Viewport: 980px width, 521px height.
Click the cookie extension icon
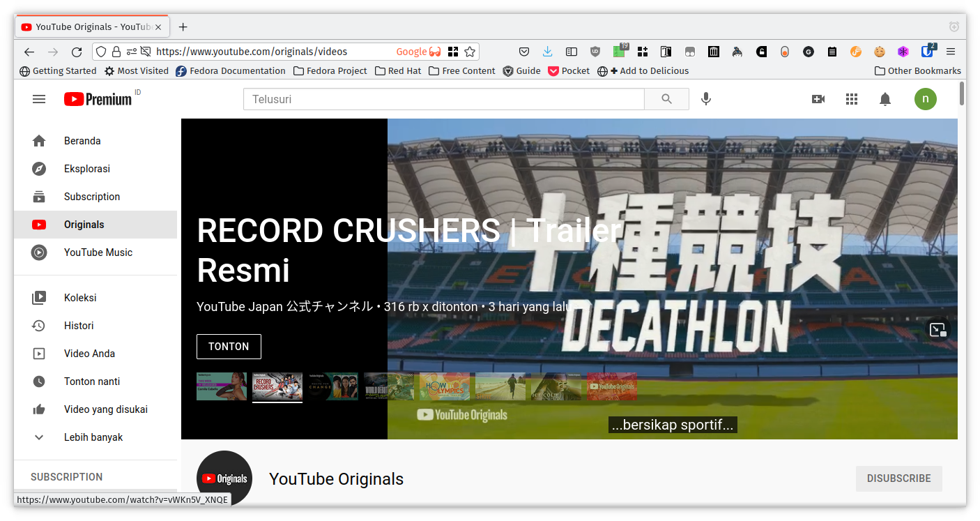[x=880, y=52]
